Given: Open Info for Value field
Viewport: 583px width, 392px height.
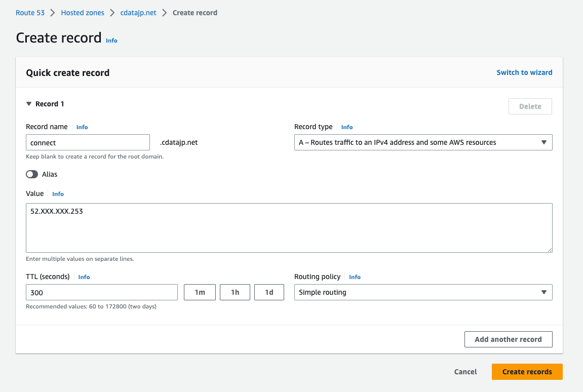Looking at the screenshot, I should 58,194.
